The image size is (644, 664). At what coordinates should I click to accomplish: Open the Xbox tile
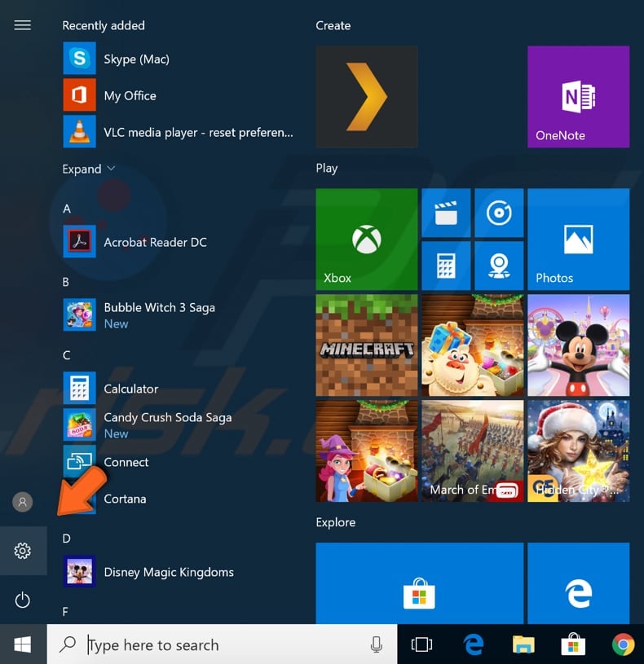coord(367,240)
